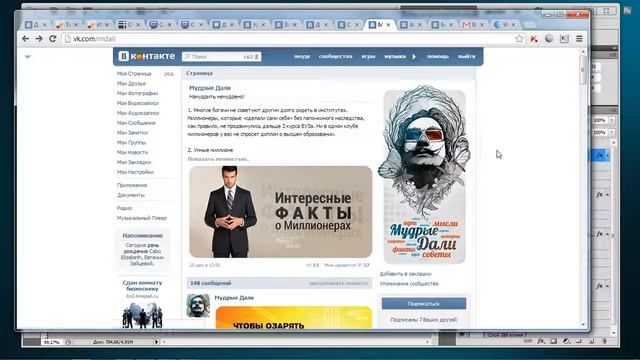This screenshot has width=640, height=360.
Task: Click the Сдам комнату бизнесмену ad image
Action: coord(142,316)
